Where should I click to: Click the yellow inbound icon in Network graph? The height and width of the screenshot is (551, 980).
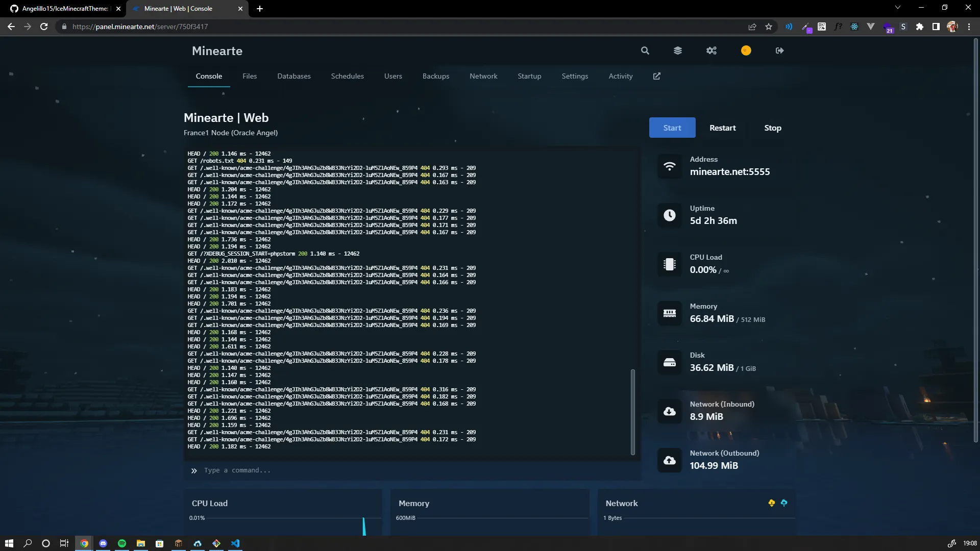coord(772,503)
